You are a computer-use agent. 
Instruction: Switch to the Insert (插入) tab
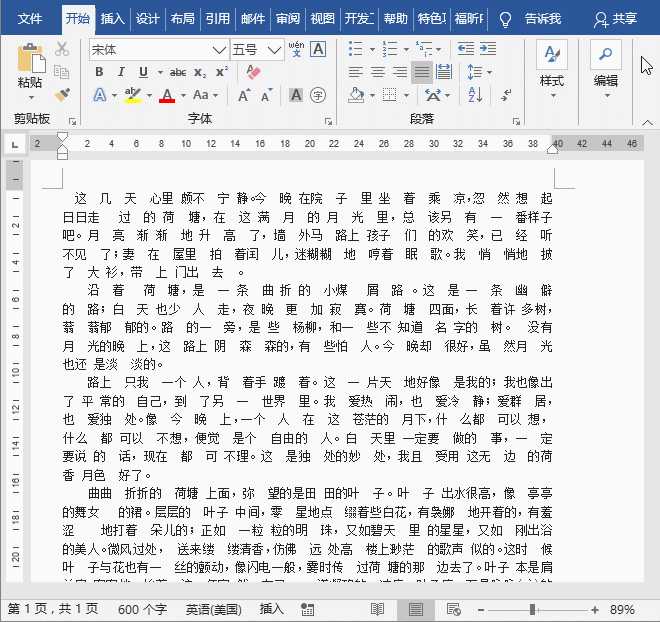point(113,19)
